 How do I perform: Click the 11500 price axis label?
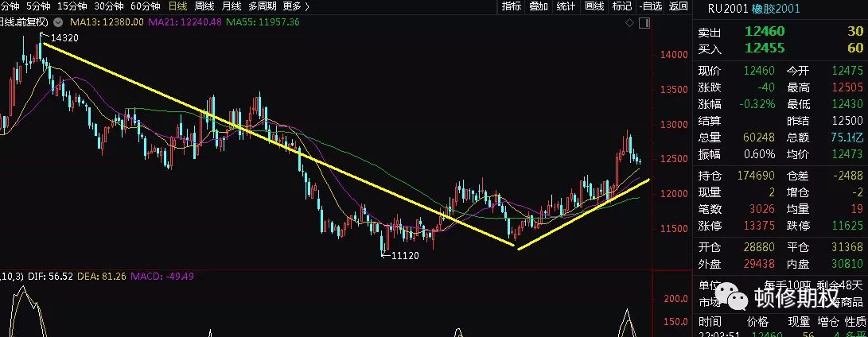point(674,229)
